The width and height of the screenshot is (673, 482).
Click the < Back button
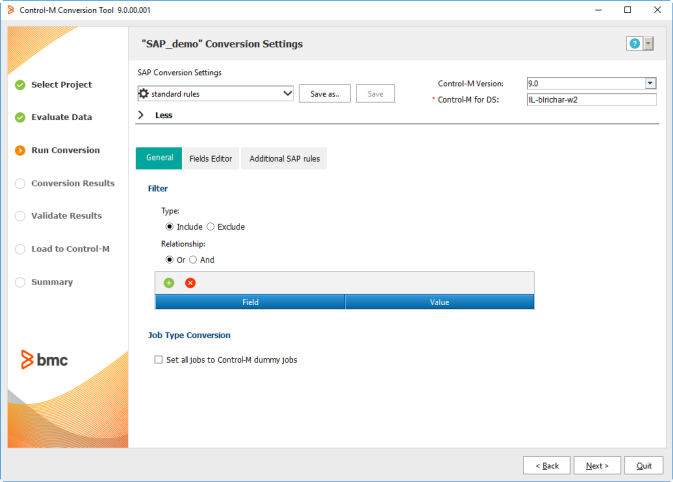(x=547, y=466)
